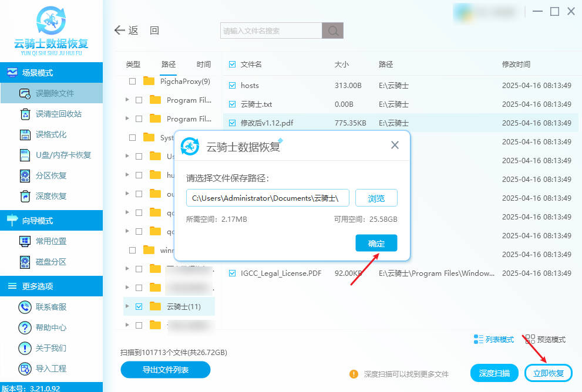Uncheck the hosts file checkbox

click(232, 86)
